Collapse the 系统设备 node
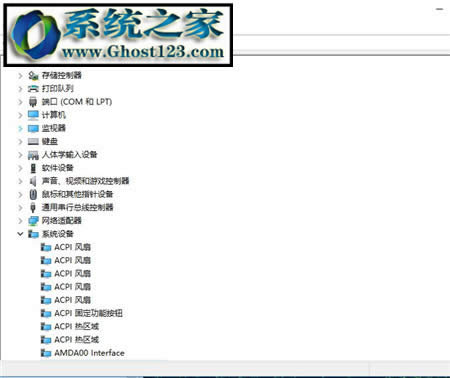450x378 pixels. click(20, 234)
